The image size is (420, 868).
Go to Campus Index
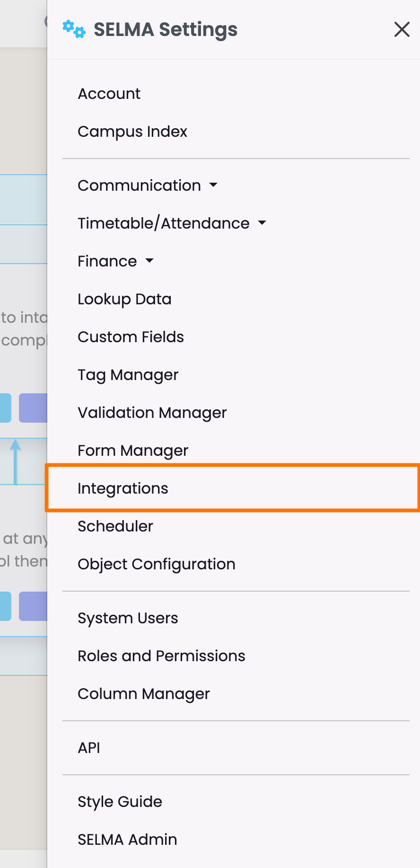coord(132,132)
